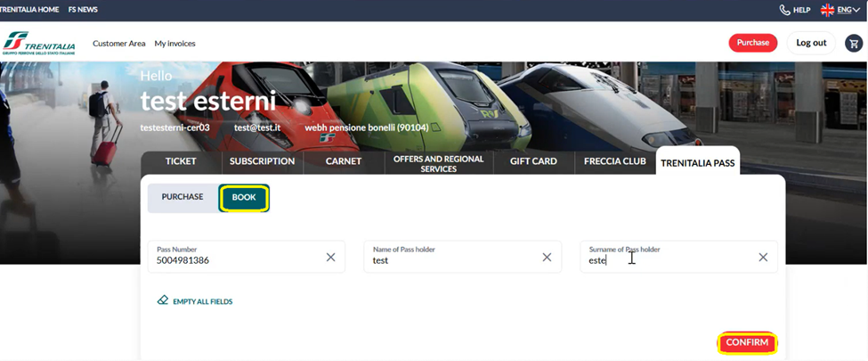This screenshot has height=361, width=868.
Task: Open the Customer Area link
Action: click(119, 44)
